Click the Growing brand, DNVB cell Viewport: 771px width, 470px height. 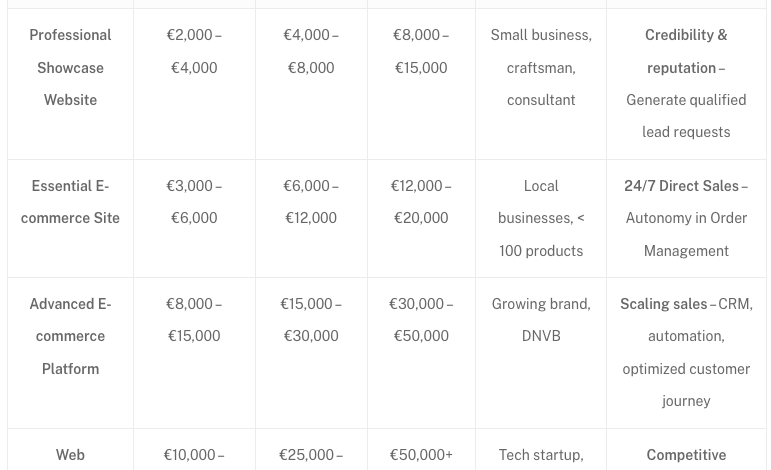click(541, 320)
